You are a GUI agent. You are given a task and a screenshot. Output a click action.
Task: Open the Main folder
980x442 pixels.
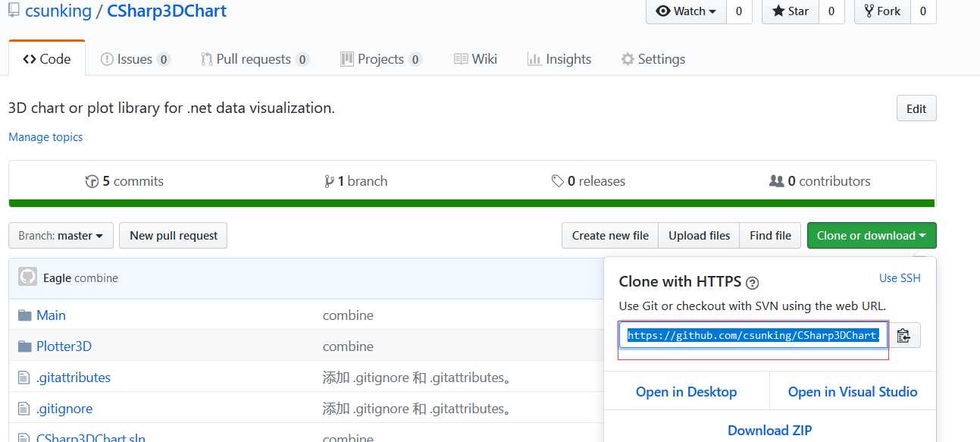pyautogui.click(x=51, y=315)
